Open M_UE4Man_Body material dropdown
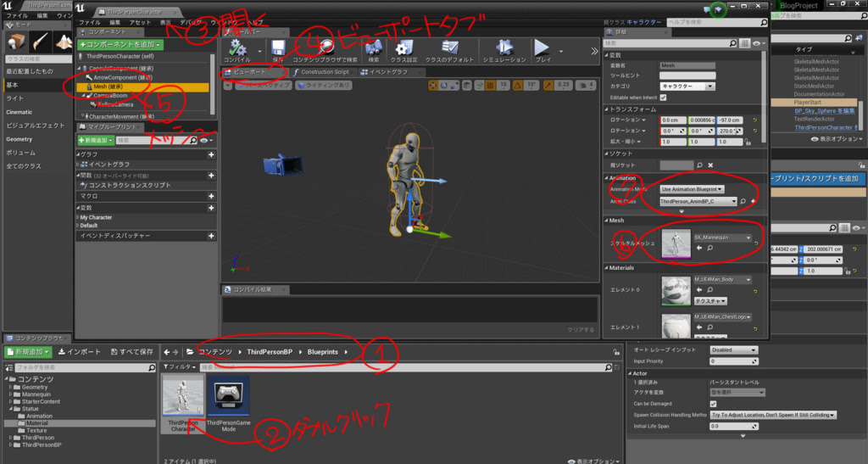The height and width of the screenshot is (464, 868). tap(722, 280)
